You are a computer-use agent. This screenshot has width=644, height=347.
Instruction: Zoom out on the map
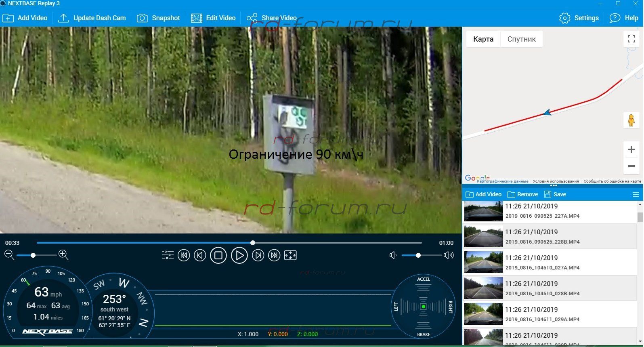[631, 166]
